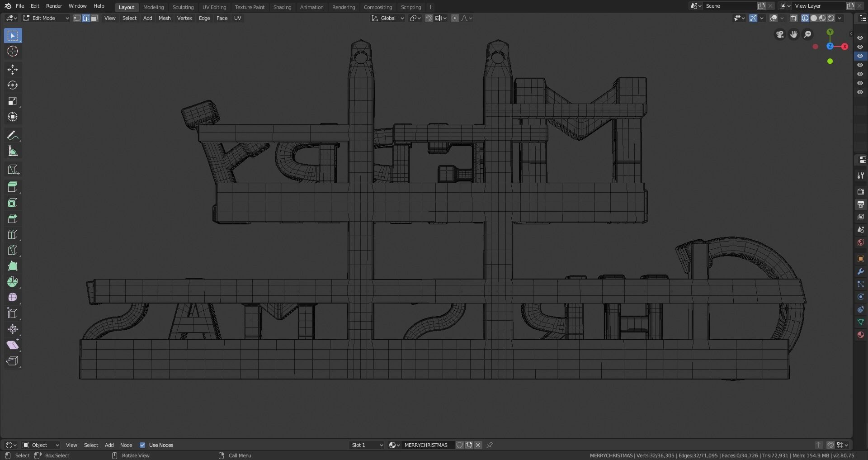Expand the viewport sidebar arrow
868x460 pixels.
(x=850, y=34)
